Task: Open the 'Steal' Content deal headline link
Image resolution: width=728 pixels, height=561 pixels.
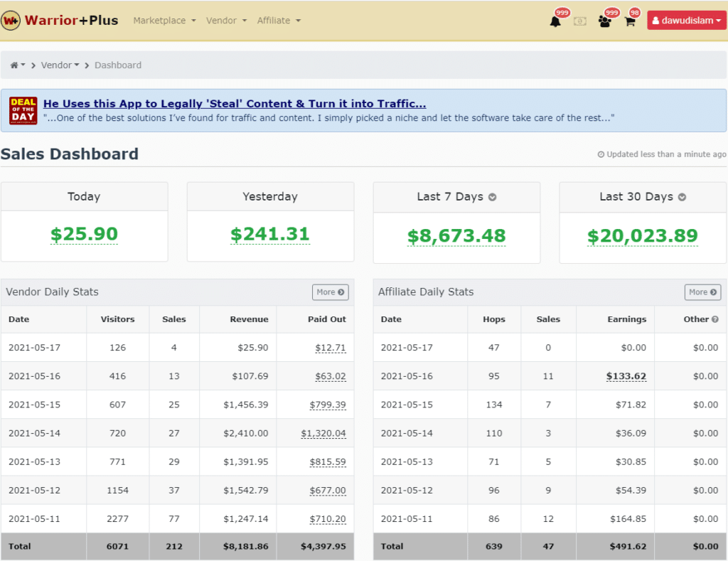Action: 235,104
